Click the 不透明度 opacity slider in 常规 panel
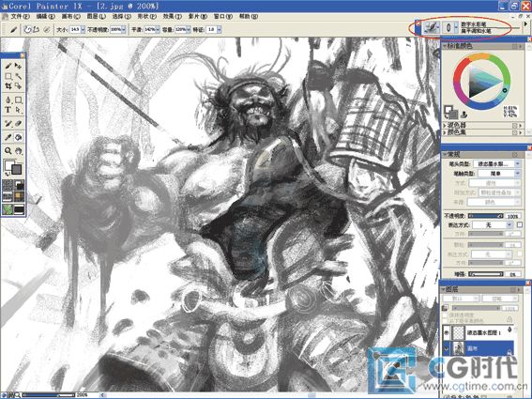This screenshot has height=399, width=532. (x=486, y=216)
